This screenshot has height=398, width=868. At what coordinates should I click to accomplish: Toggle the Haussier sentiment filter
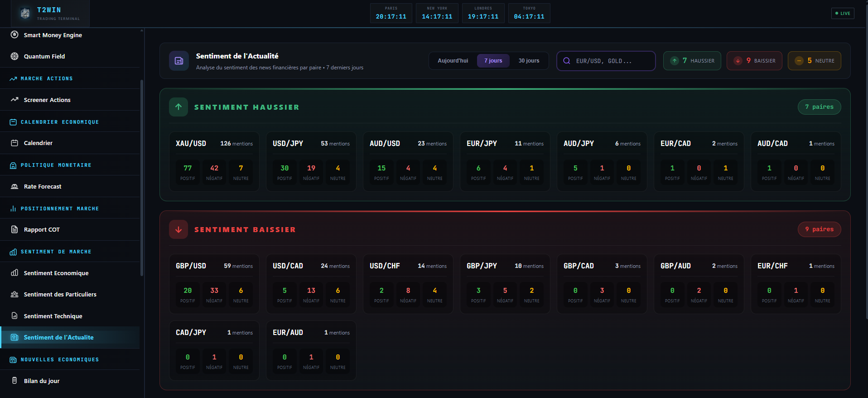point(692,61)
